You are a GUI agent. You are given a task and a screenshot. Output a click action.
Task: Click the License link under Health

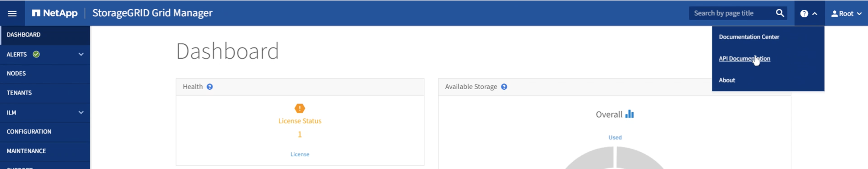point(300,154)
